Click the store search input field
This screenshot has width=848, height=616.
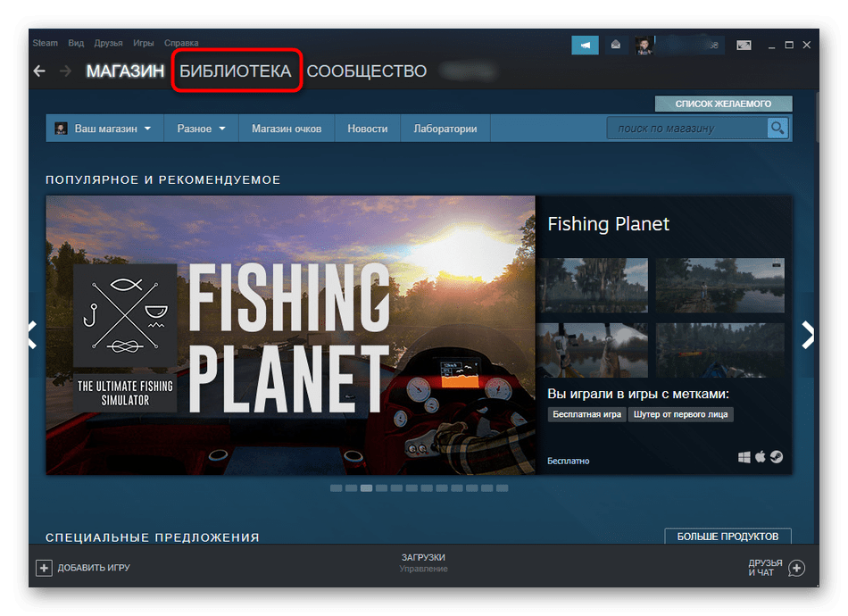(x=686, y=129)
